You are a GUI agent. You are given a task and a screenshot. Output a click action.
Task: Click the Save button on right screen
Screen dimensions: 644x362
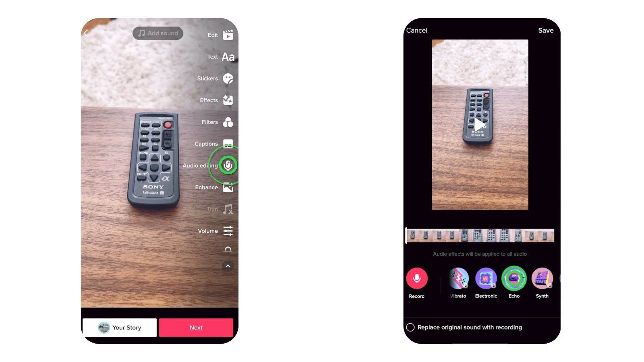[x=546, y=30]
